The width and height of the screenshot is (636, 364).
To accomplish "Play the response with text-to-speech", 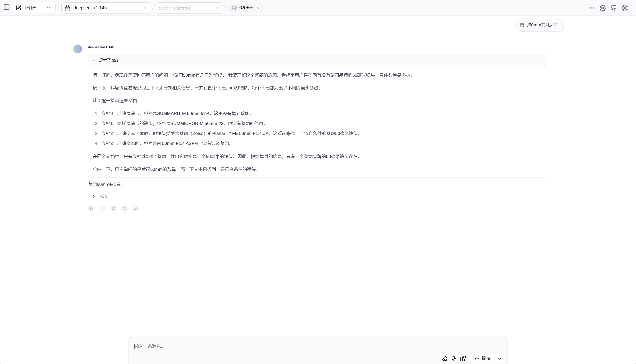I will point(91,208).
